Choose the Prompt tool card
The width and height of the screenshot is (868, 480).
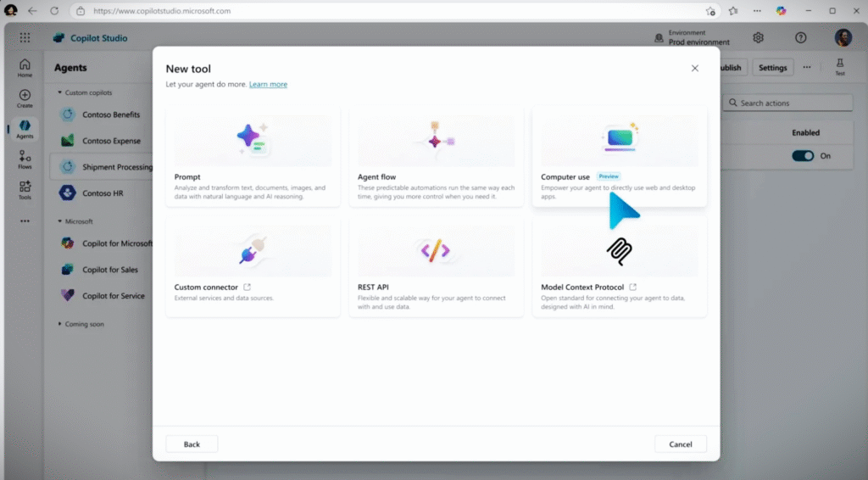[x=253, y=156]
